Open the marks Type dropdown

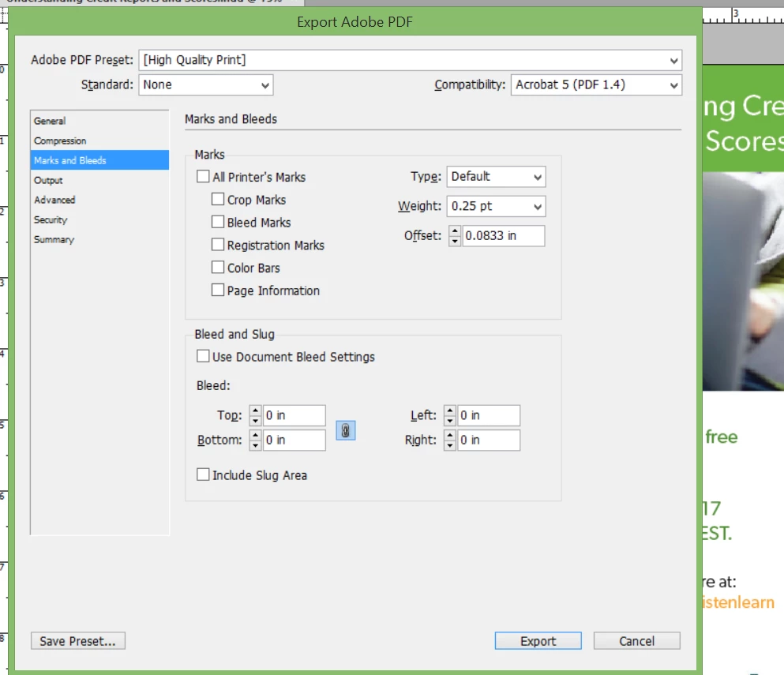[x=496, y=177]
